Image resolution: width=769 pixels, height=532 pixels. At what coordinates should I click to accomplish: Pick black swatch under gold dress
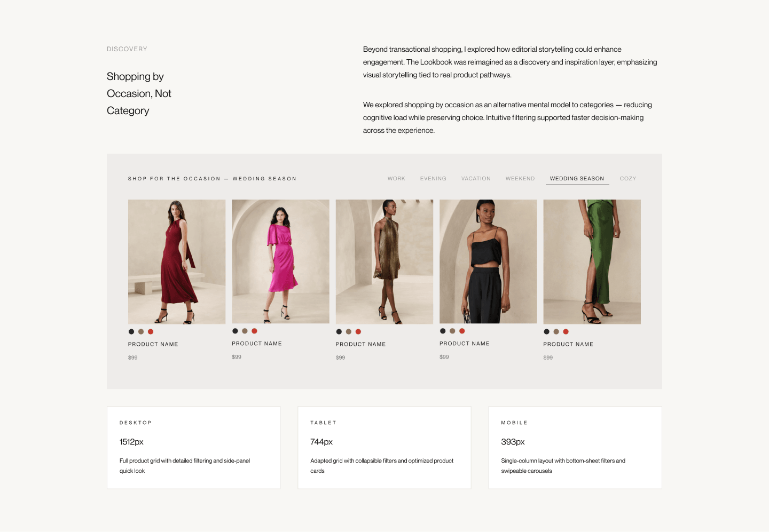click(x=339, y=331)
